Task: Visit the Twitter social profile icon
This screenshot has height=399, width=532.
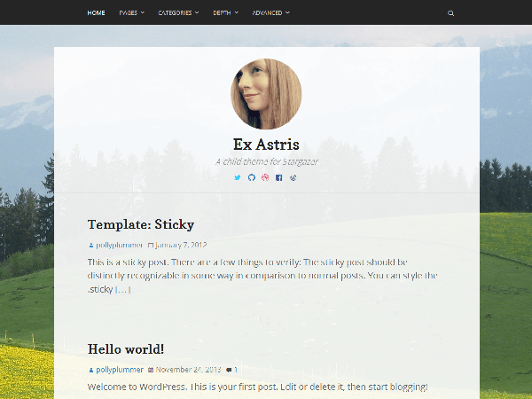Action: 238,177
